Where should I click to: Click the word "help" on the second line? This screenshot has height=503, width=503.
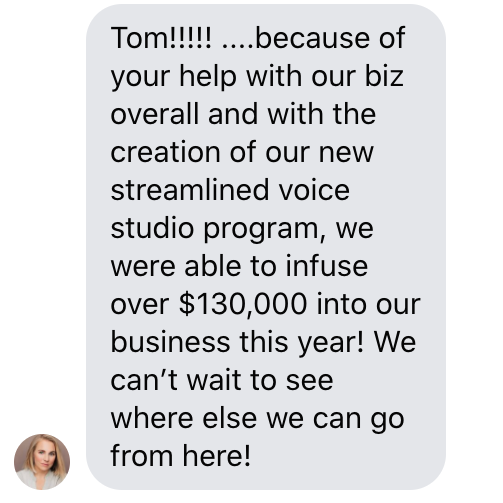pos(208,77)
